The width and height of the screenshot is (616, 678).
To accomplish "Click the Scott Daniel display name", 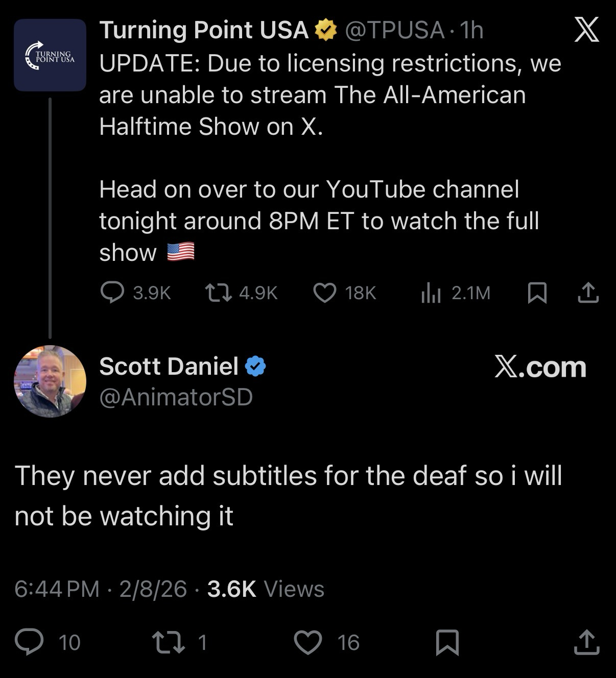I will click(x=169, y=366).
